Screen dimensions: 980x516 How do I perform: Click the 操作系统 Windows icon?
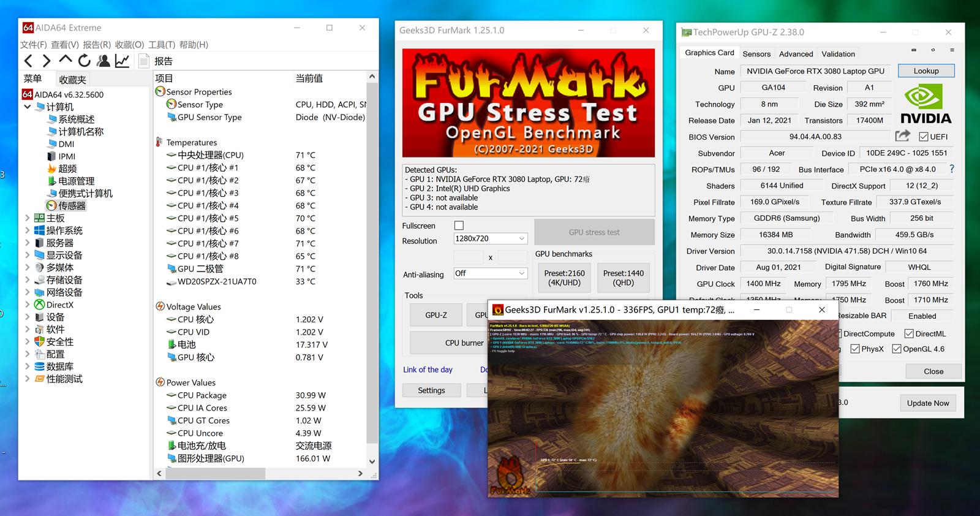click(39, 230)
